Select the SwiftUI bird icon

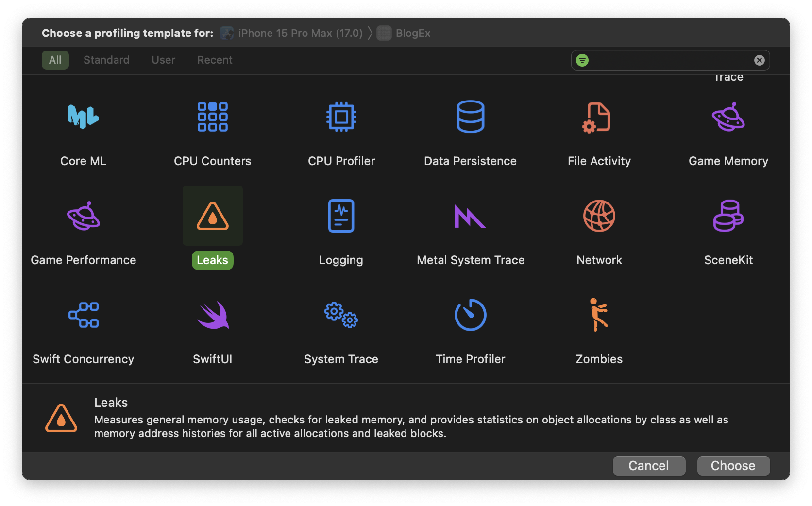tap(213, 315)
